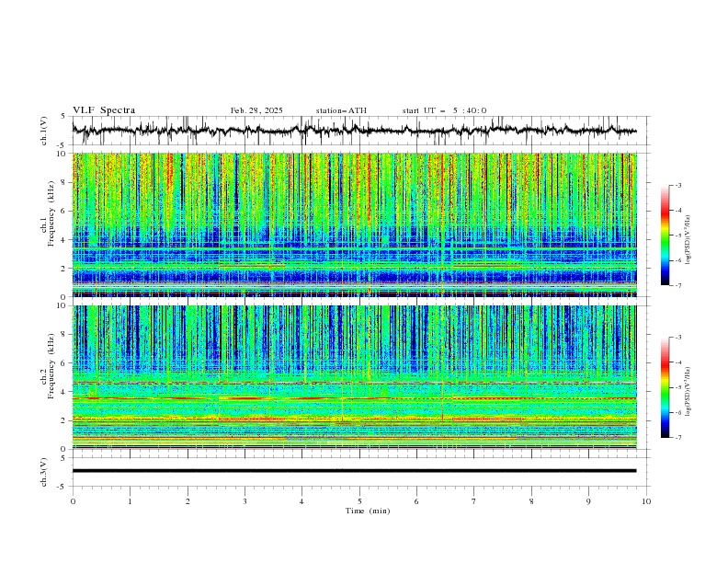Click the ch.1 voltage waveform trace
Image resolution: width=728 pixels, height=563 pixels.
tap(354, 131)
